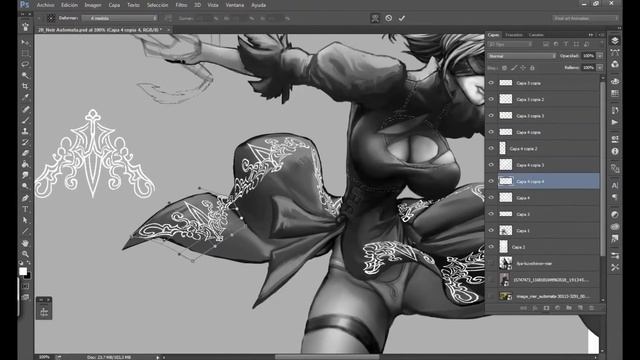Select the Quick Selection tool
Screen dimensions: 640x360
[25, 75]
